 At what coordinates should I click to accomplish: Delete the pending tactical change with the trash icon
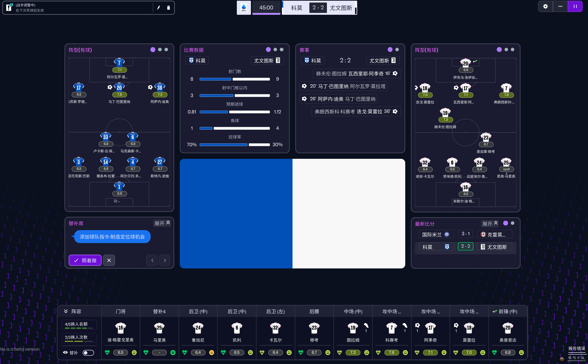click(168, 8)
